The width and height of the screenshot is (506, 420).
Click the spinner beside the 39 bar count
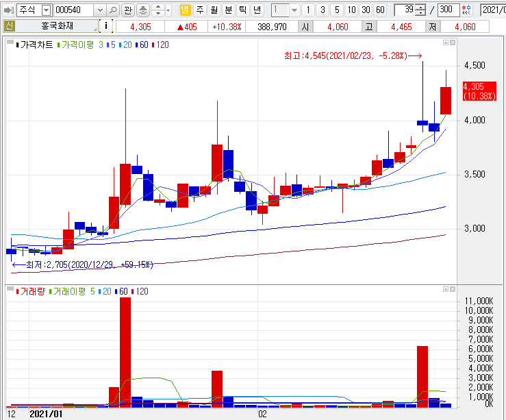pyautogui.click(x=420, y=10)
